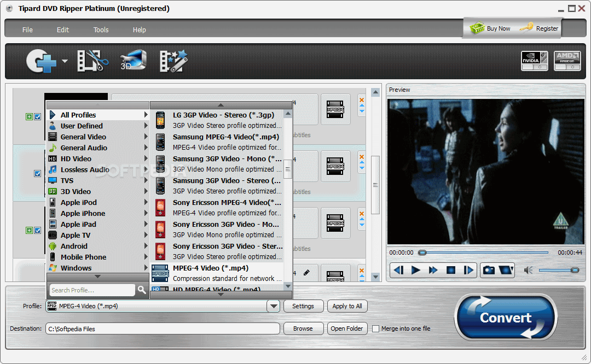Viewport: 591px width, 364px height.
Task: Click the Apple TV icon
Action: click(53, 235)
